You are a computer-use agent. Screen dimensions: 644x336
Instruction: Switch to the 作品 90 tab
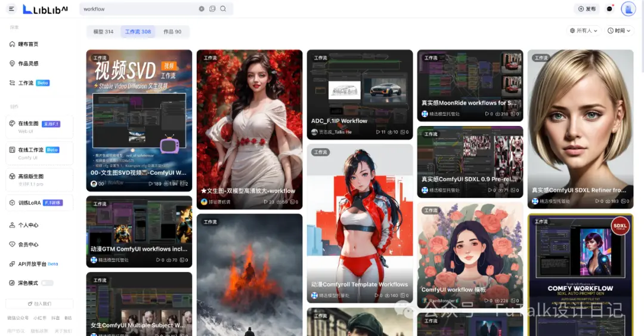172,32
